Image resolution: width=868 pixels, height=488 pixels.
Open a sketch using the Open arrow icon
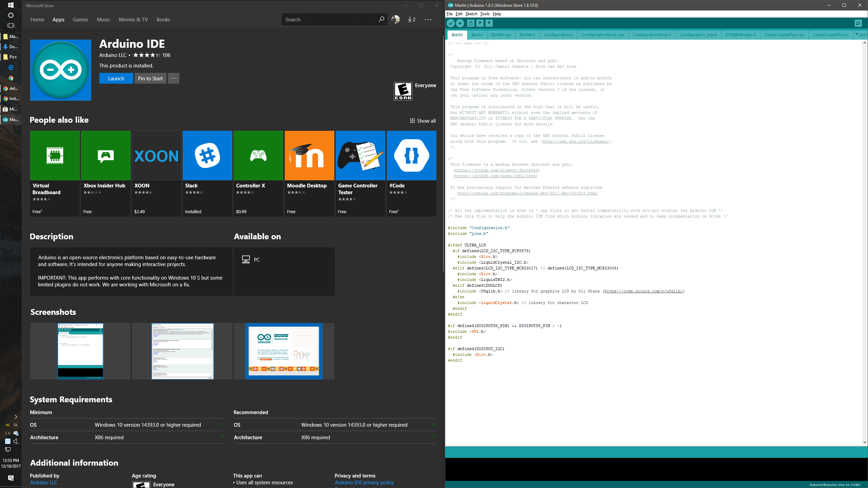pos(480,23)
